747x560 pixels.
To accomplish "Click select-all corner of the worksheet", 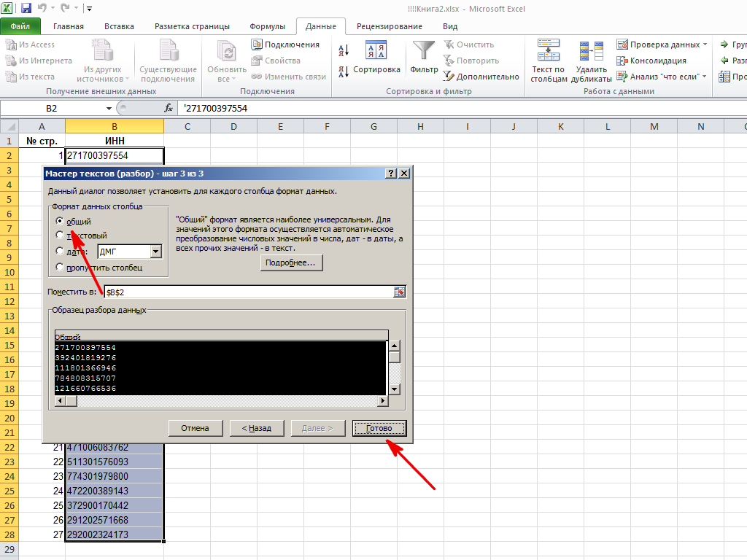I will 9,126.
